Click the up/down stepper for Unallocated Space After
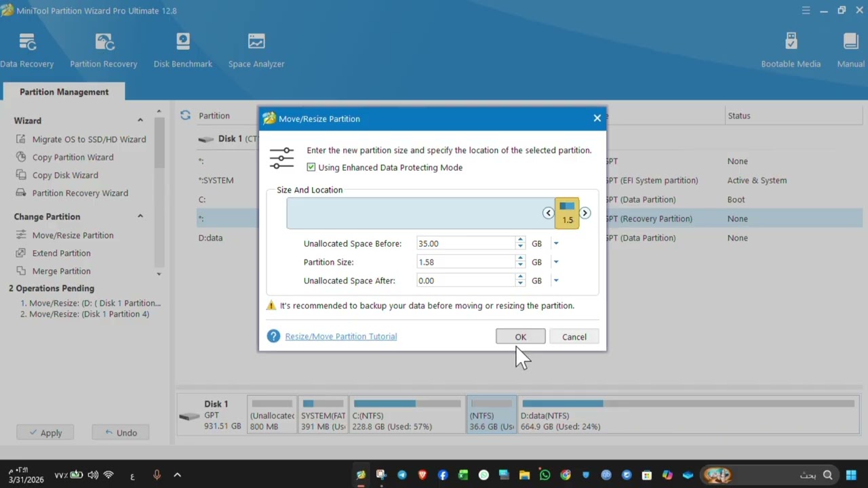The width and height of the screenshot is (868, 488). [520, 281]
